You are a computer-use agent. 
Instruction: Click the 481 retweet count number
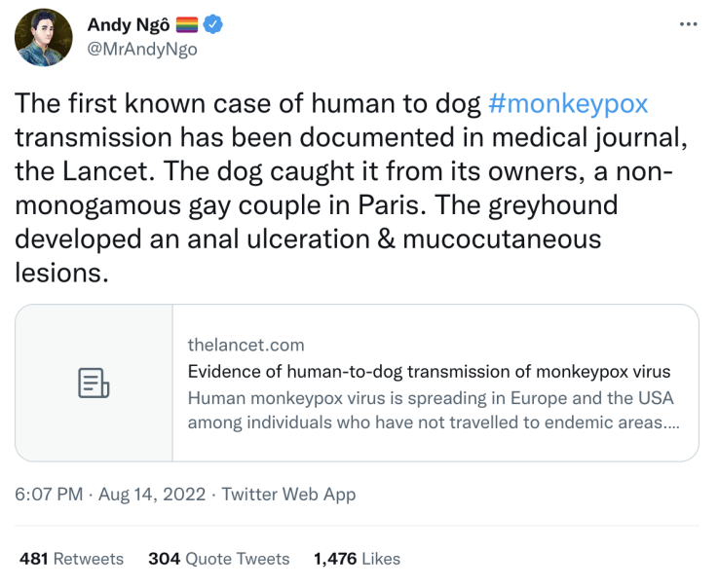33,559
